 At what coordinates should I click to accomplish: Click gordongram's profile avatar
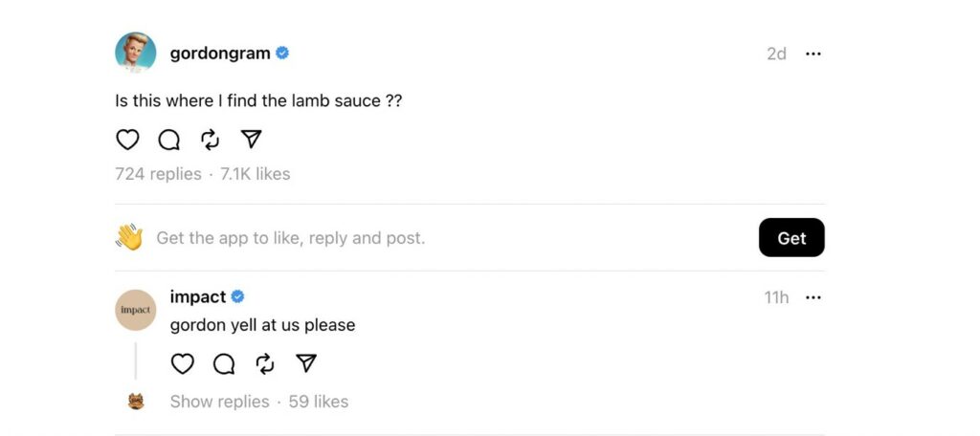[136, 53]
